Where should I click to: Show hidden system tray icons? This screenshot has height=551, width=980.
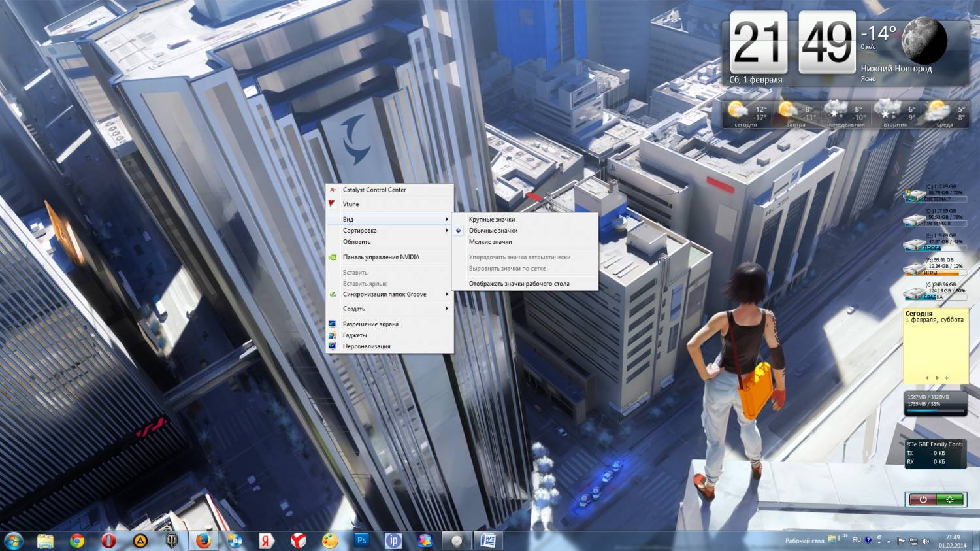click(889, 541)
